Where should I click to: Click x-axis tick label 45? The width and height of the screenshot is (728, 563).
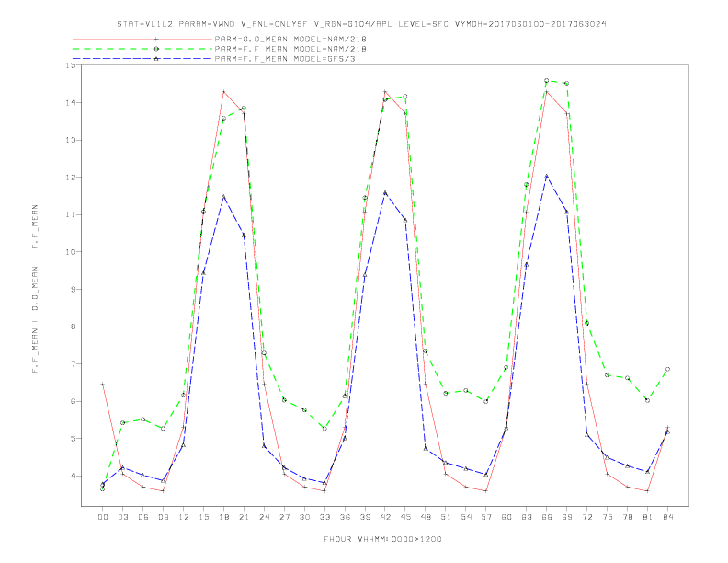pos(405,517)
